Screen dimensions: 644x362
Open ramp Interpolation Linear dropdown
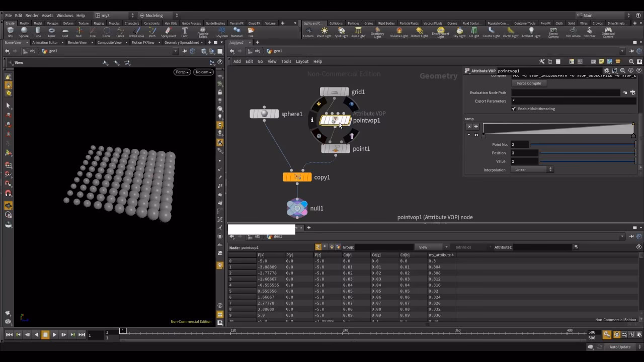(x=532, y=169)
